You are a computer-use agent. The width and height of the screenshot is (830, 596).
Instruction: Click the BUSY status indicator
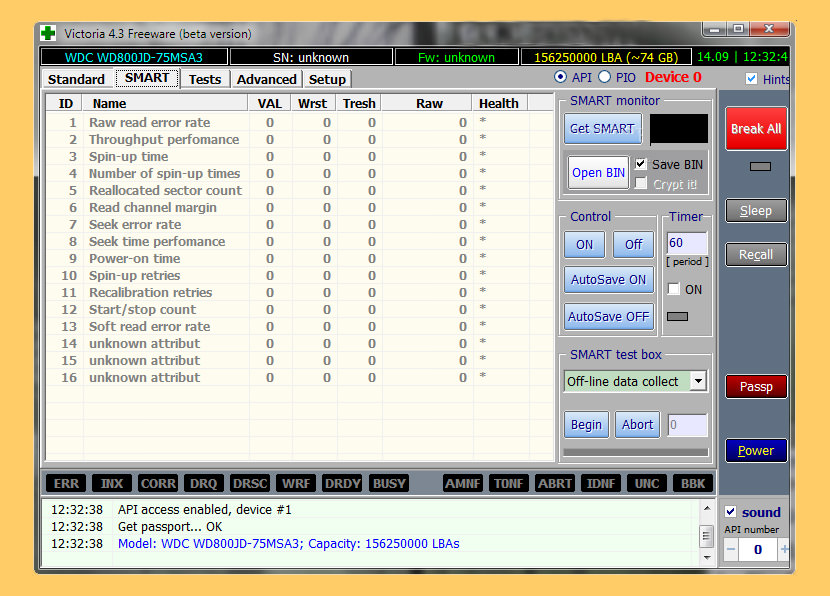tap(389, 483)
